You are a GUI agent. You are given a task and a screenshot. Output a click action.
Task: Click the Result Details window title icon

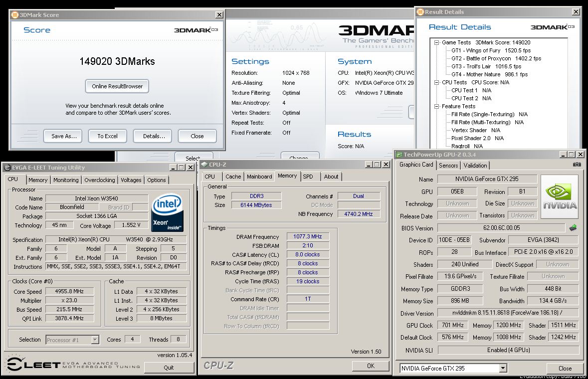pos(421,12)
